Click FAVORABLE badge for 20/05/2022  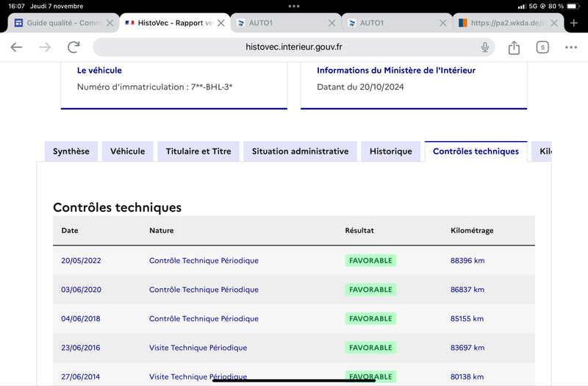click(x=370, y=260)
